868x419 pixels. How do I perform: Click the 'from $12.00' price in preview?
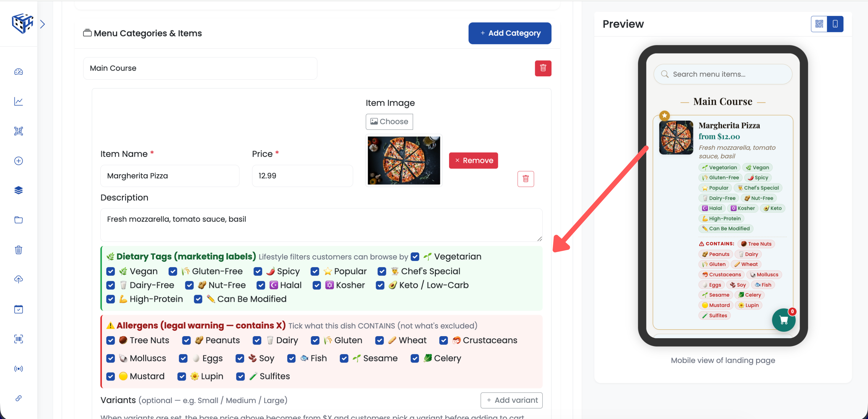(x=719, y=136)
